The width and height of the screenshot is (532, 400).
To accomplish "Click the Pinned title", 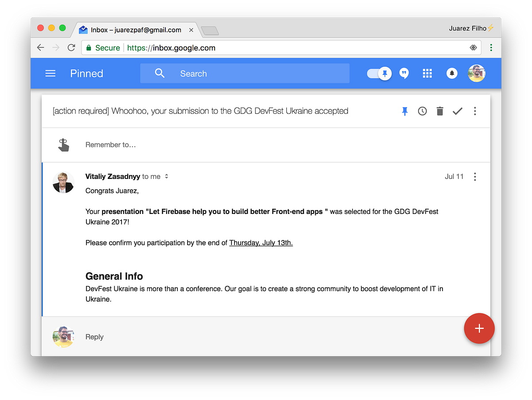I will click(x=86, y=74).
